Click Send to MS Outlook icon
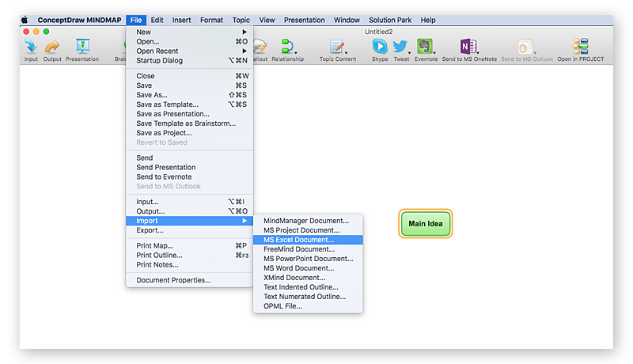633x364 pixels. [x=525, y=47]
